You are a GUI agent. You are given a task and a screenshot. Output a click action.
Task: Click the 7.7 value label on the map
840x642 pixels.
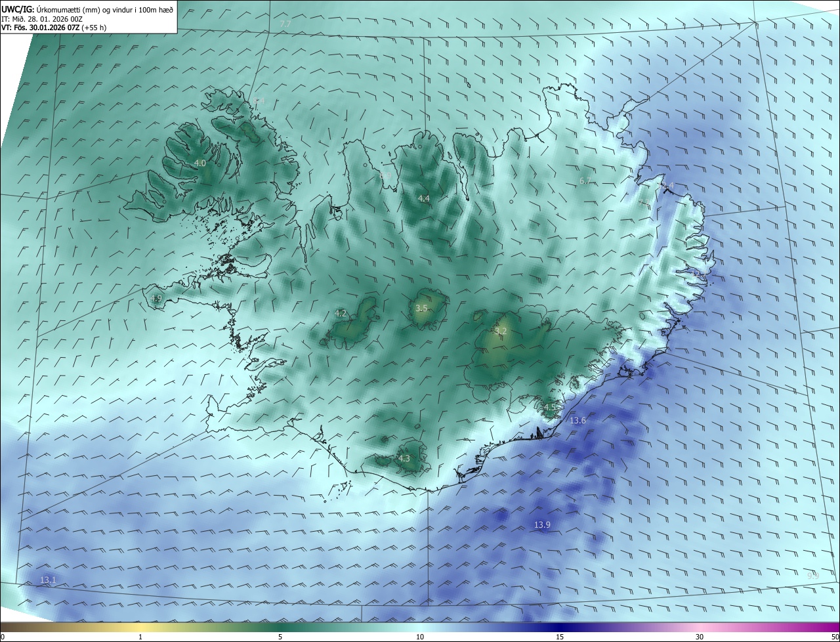[285, 24]
